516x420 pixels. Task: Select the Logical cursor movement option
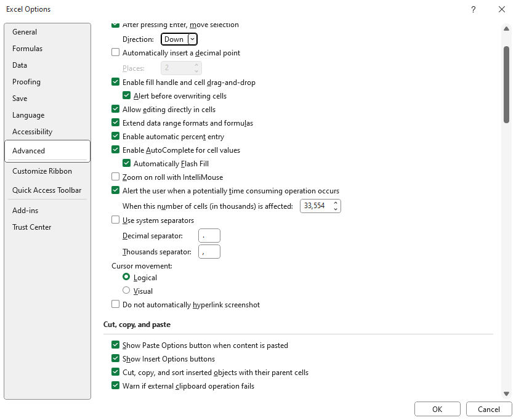(126, 277)
